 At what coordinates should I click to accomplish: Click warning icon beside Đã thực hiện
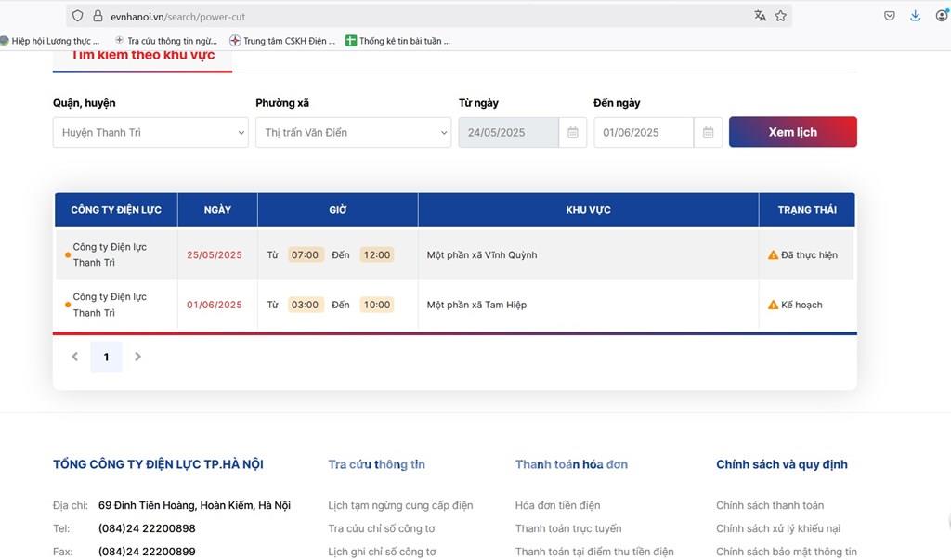[773, 254]
